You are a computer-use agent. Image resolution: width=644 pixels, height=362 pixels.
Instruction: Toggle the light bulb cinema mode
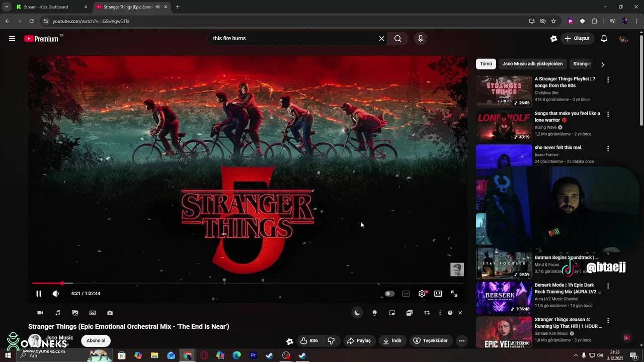coord(374,313)
